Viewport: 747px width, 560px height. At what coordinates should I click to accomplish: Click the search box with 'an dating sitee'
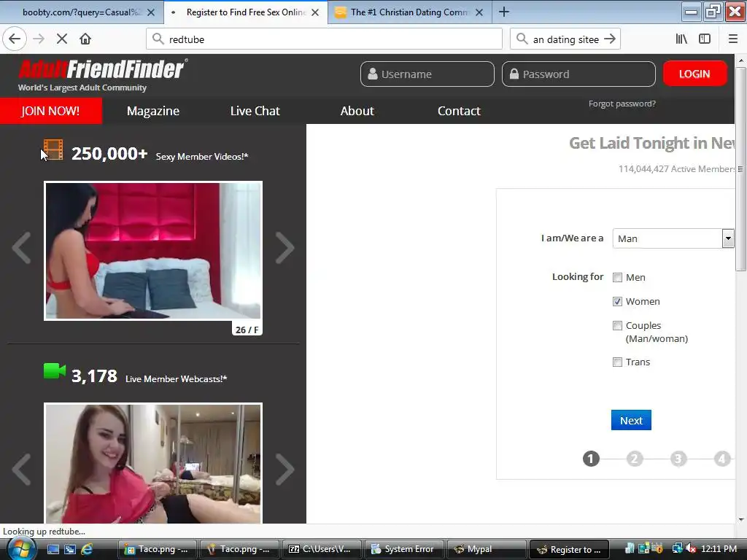click(x=565, y=39)
